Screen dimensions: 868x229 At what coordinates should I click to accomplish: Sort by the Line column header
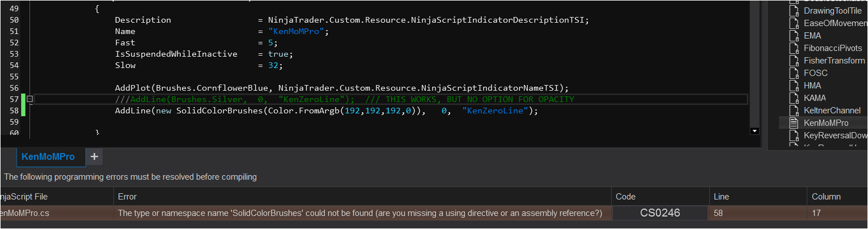[758, 197]
